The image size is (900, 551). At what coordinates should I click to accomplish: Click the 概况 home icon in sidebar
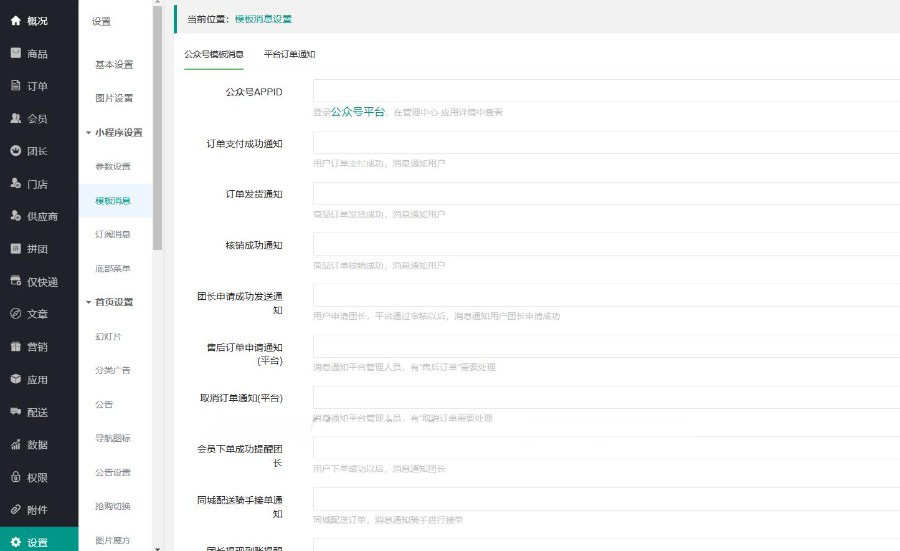16,21
